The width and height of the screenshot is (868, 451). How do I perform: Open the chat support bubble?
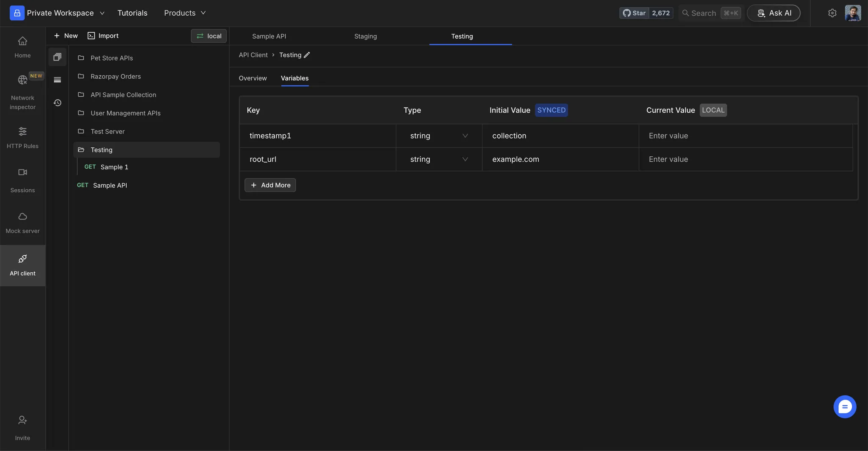pyautogui.click(x=844, y=407)
